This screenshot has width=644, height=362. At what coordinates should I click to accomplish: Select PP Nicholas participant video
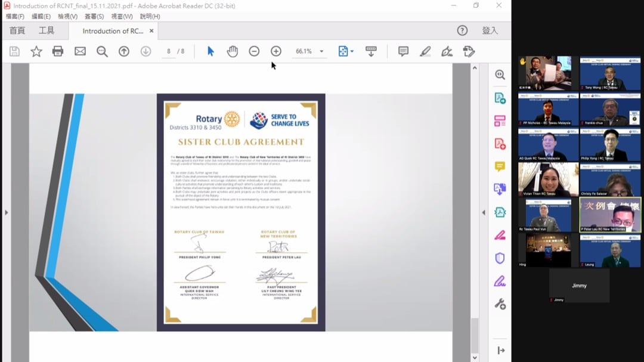tap(549, 109)
